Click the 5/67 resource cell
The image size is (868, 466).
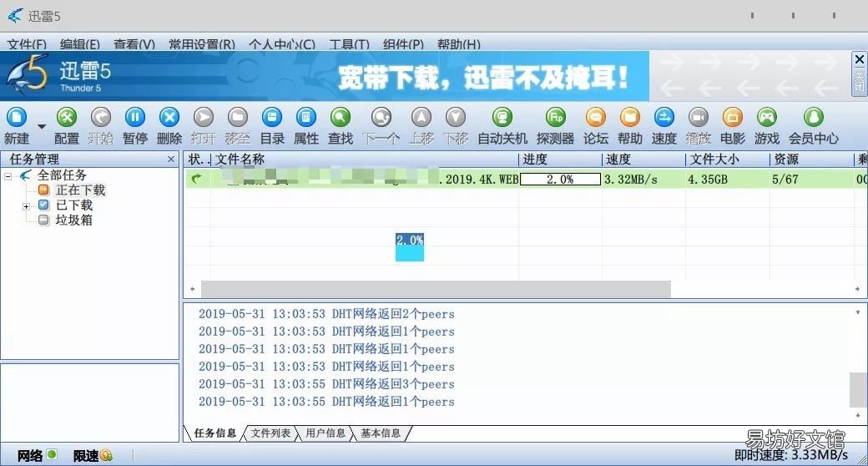pos(785,180)
